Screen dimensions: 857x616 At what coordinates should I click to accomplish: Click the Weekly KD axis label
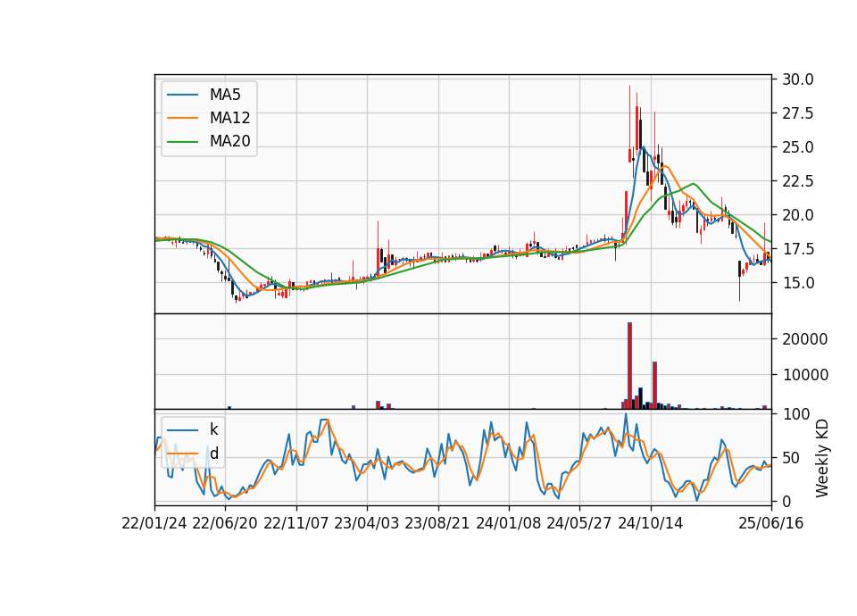[821, 458]
